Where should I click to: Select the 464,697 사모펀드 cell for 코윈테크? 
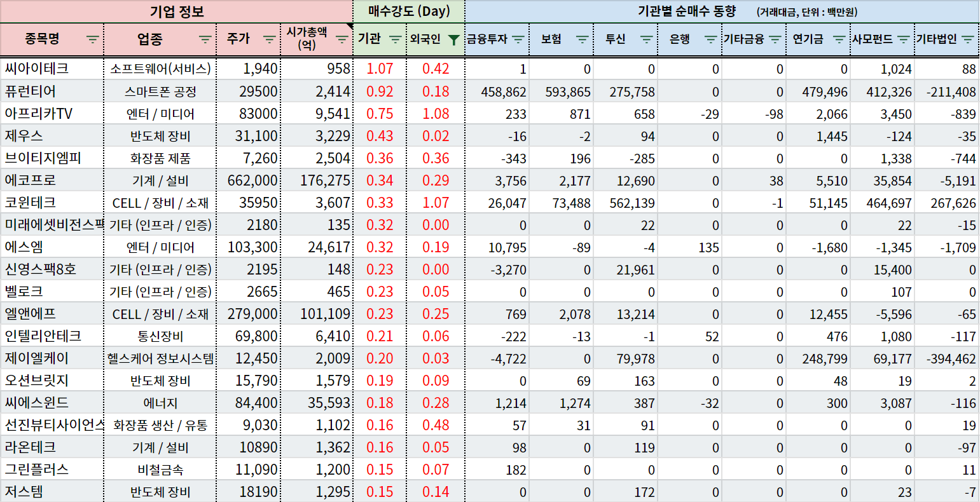[883, 202]
